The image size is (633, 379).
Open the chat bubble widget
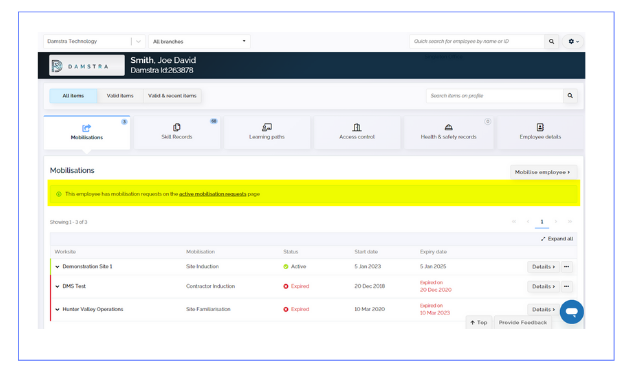tap(572, 312)
